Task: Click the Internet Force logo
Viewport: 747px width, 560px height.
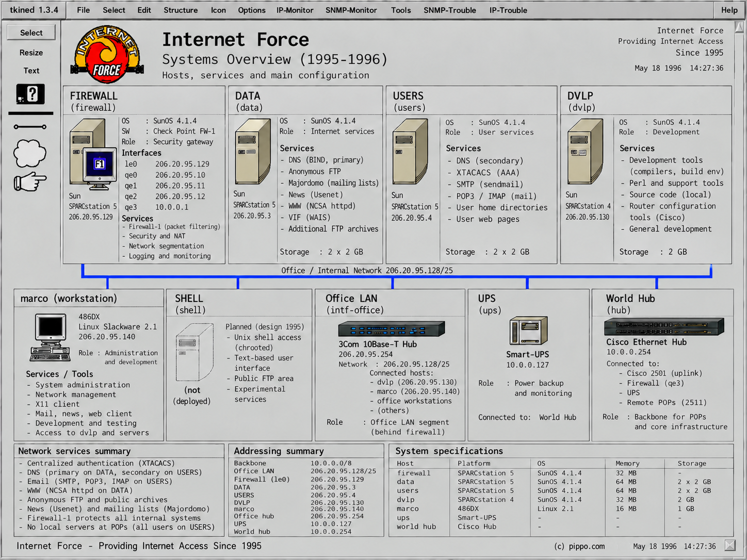Action: (x=107, y=54)
